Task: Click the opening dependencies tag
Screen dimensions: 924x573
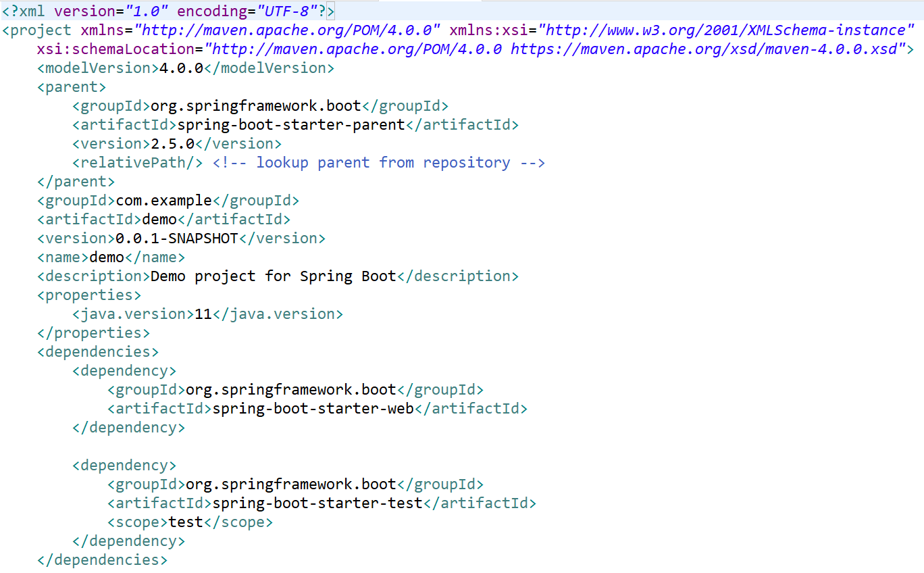Action: 98,351
